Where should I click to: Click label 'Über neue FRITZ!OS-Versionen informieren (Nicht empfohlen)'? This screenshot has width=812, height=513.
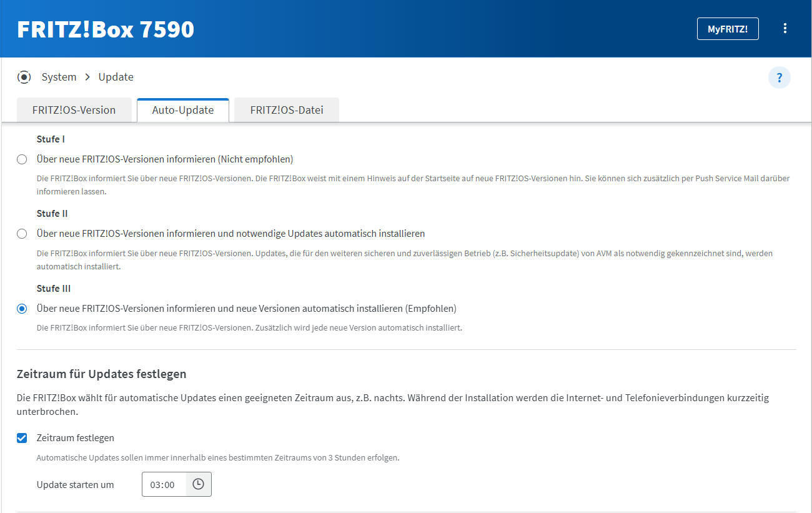pos(165,159)
